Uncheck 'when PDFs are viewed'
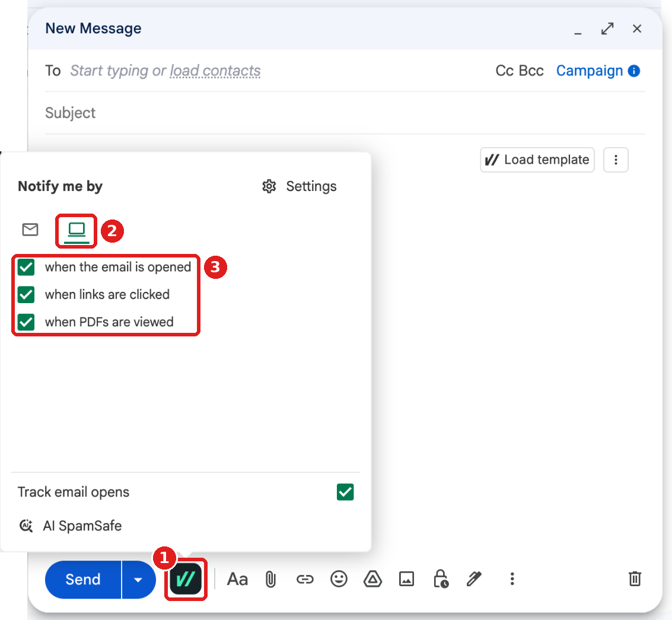Viewport: 672px width, 620px height. click(26, 322)
